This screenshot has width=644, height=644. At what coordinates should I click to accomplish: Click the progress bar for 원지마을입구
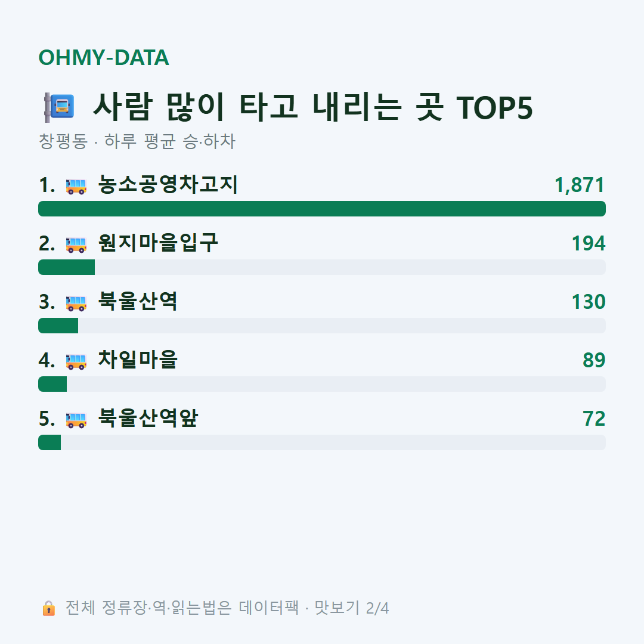coord(322,267)
